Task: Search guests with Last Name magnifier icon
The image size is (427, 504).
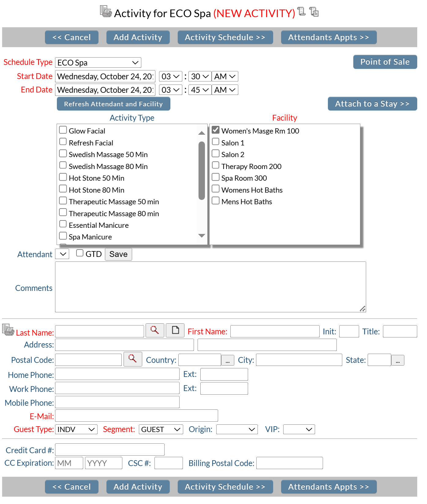Action: click(155, 330)
